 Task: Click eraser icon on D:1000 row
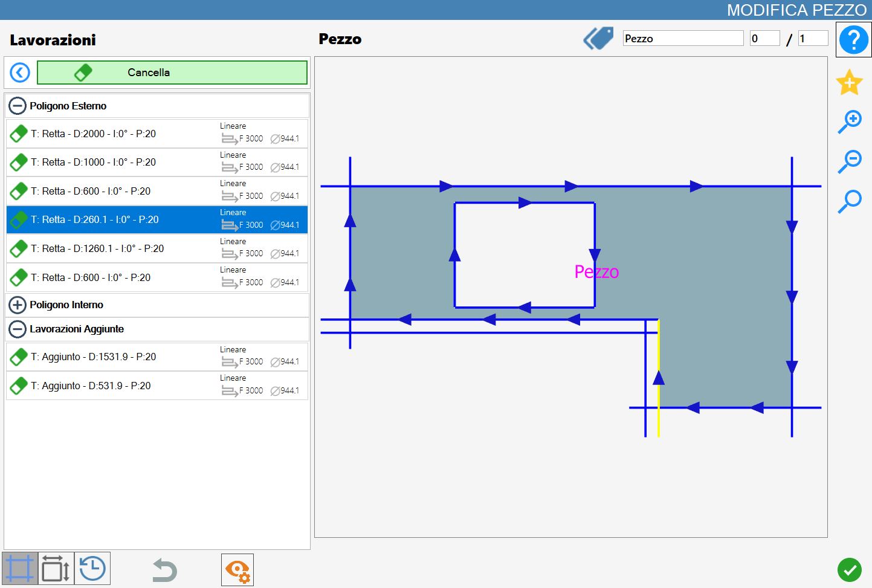[19, 163]
